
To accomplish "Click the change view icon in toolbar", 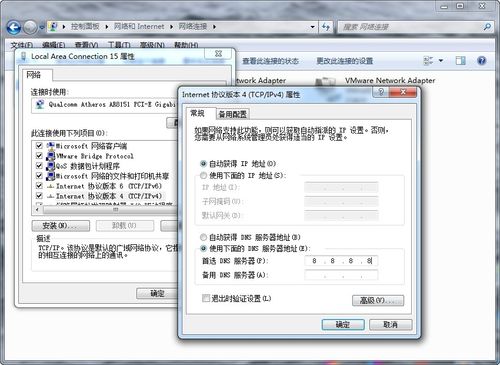I will [428, 61].
